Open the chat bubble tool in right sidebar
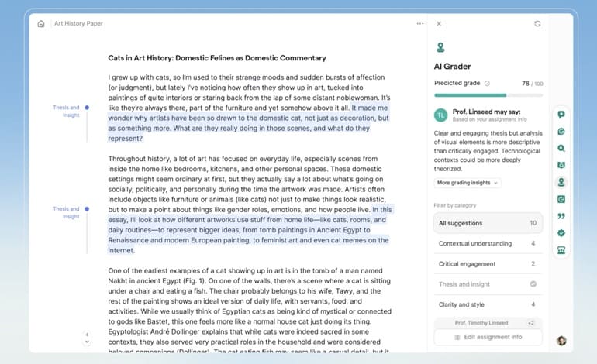This screenshot has width=597, height=364. pos(561,115)
